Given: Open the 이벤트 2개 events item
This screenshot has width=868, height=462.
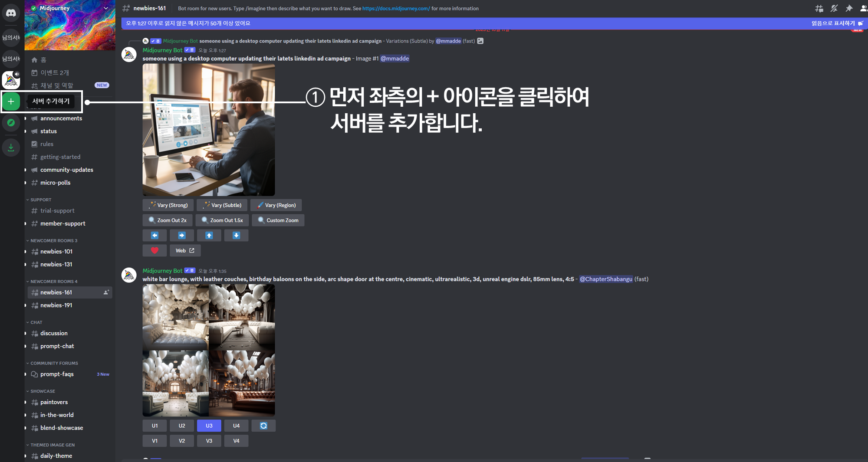Looking at the screenshot, I should point(69,73).
